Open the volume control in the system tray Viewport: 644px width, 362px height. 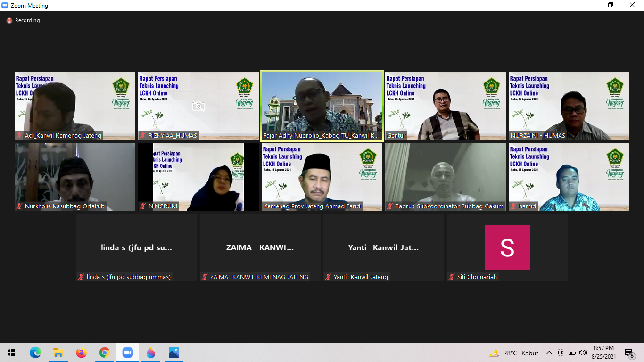coord(583,353)
